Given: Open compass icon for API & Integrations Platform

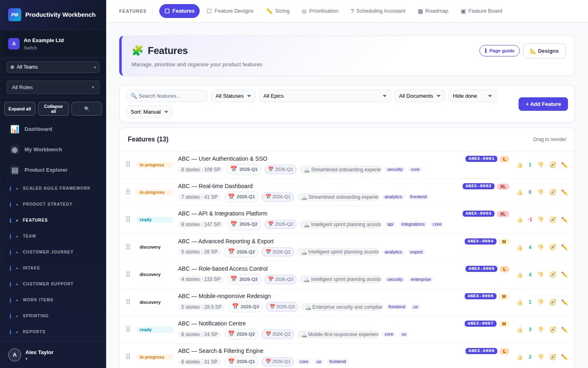Looking at the screenshot, I should (x=552, y=220).
